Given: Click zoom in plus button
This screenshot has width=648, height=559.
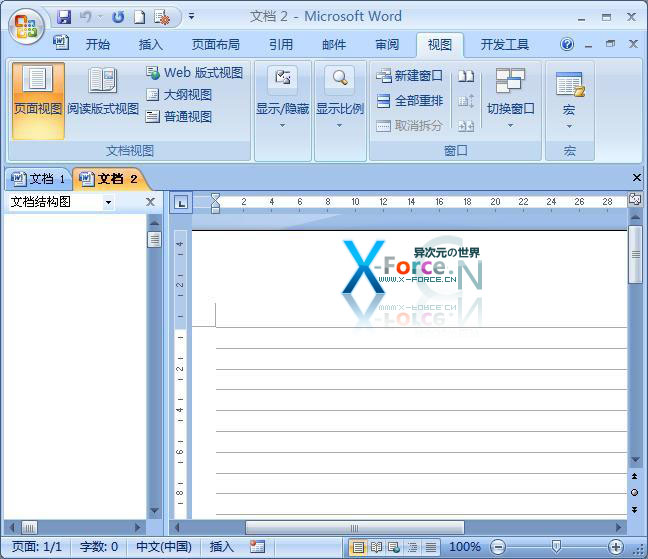Looking at the screenshot, I should (x=616, y=547).
